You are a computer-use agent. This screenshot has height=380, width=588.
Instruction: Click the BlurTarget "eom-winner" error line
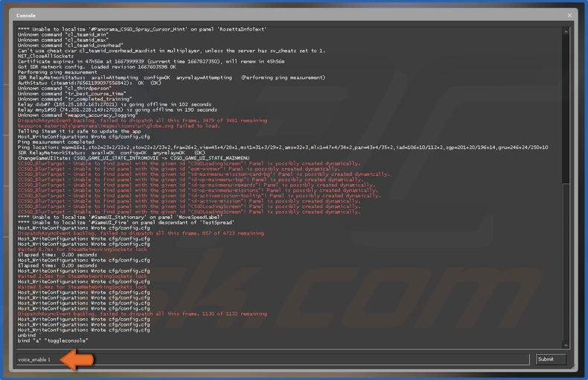[179, 168]
